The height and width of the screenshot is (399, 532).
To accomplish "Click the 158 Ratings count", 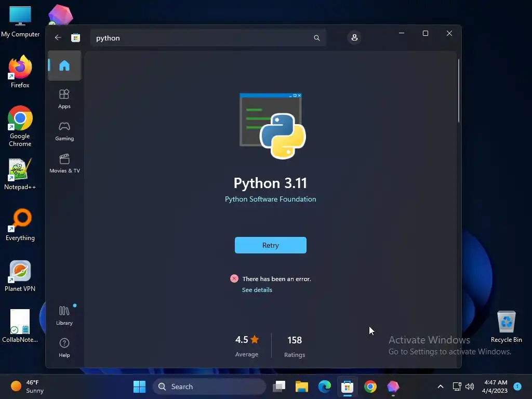I will click(295, 346).
